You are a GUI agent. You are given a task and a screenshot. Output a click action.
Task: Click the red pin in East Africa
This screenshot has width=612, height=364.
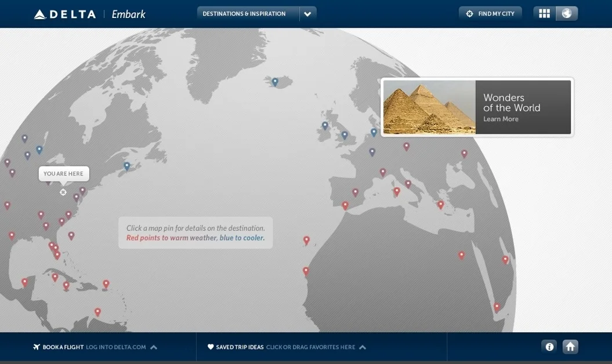click(497, 307)
